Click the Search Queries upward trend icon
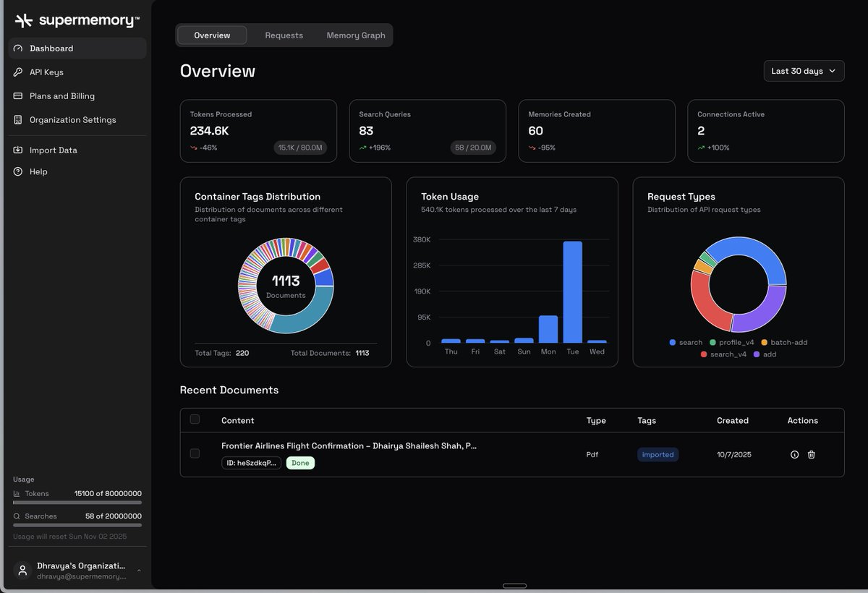Image resolution: width=868 pixels, height=593 pixels. [363, 148]
